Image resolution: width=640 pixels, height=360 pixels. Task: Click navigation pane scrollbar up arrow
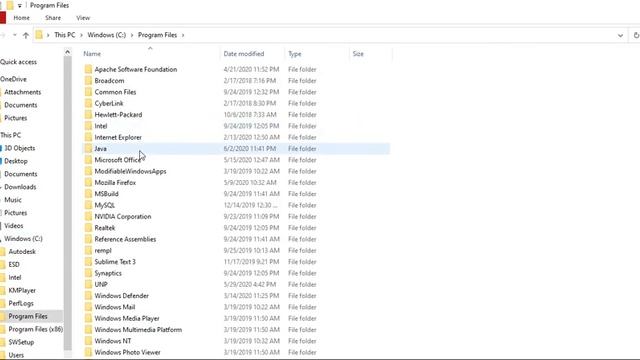pos(68,52)
